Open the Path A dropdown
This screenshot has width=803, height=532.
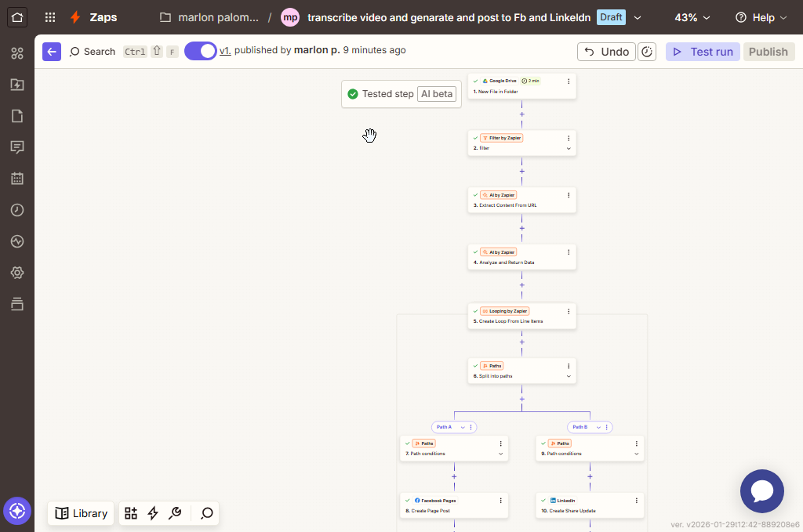click(463, 427)
